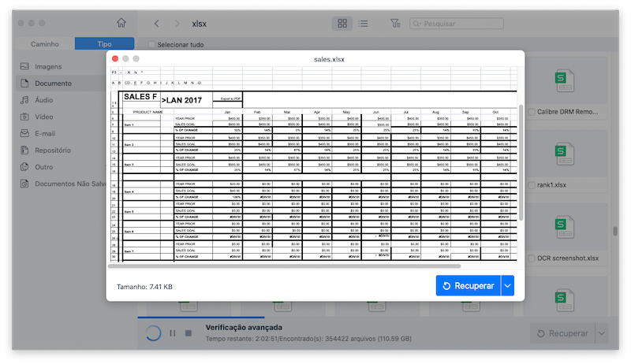Click the Tamanho: 7.41 KB label
Image resolution: width=631 pixels, height=364 pixels.
click(x=144, y=287)
